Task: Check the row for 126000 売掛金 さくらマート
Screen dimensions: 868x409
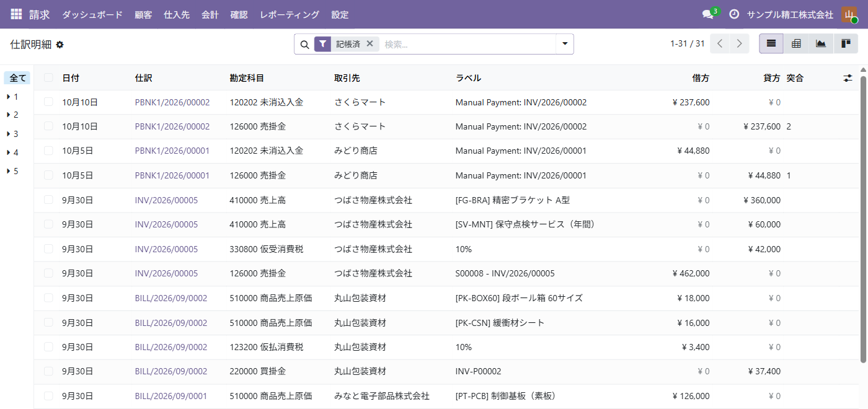Action: [48, 126]
